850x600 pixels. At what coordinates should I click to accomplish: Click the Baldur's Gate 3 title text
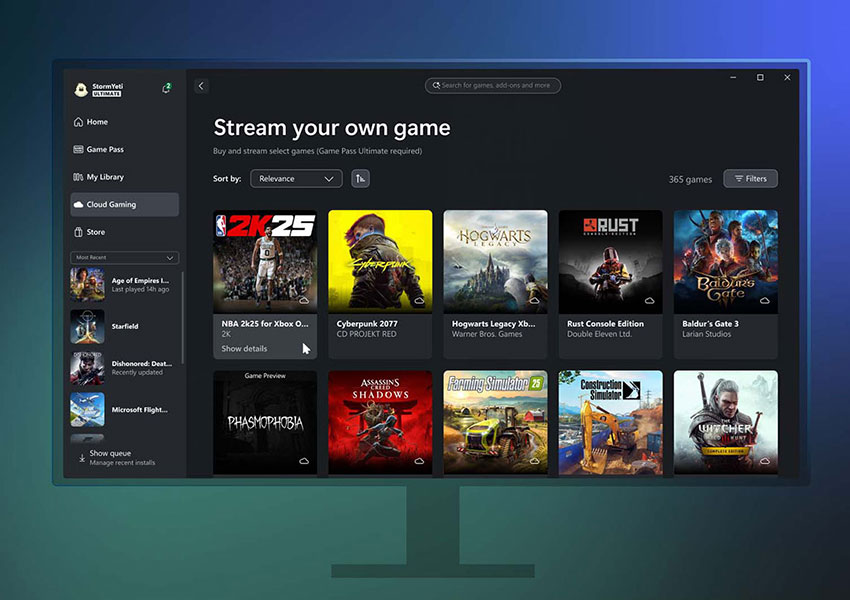(710, 324)
